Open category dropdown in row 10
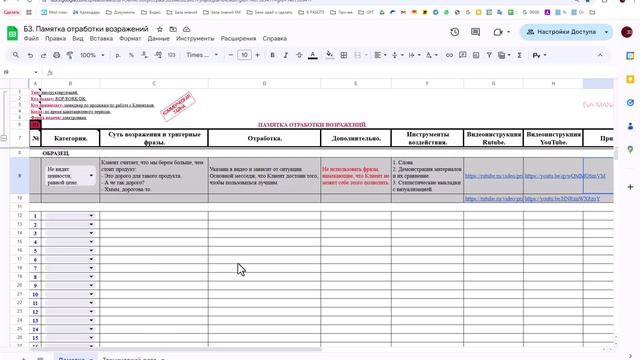Viewport: 640px width, 360px height. point(91,294)
